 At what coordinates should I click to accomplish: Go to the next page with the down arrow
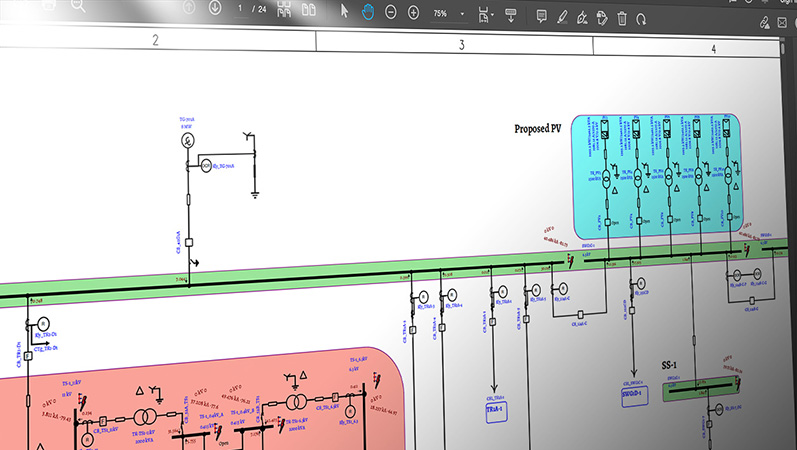pyautogui.click(x=215, y=8)
